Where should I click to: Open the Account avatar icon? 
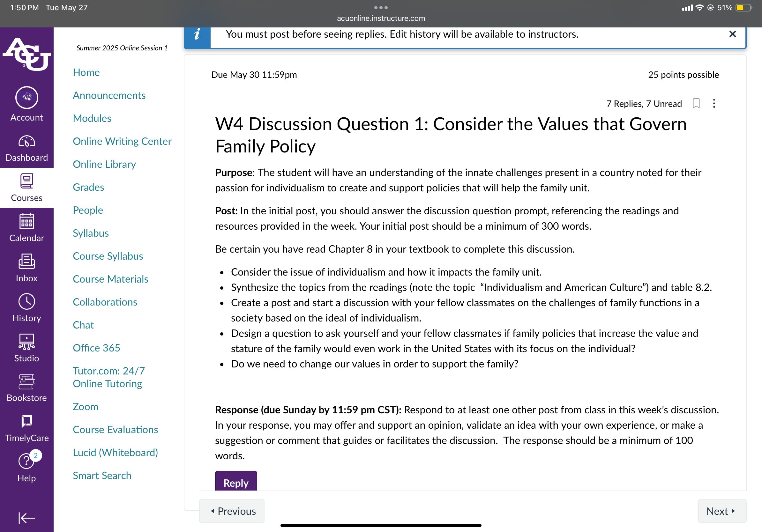26,98
